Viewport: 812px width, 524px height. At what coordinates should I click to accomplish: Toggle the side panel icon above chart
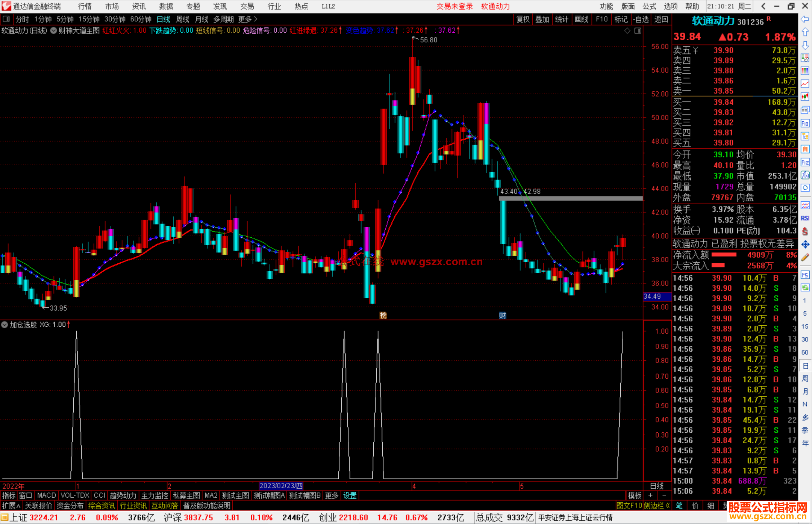point(638,31)
